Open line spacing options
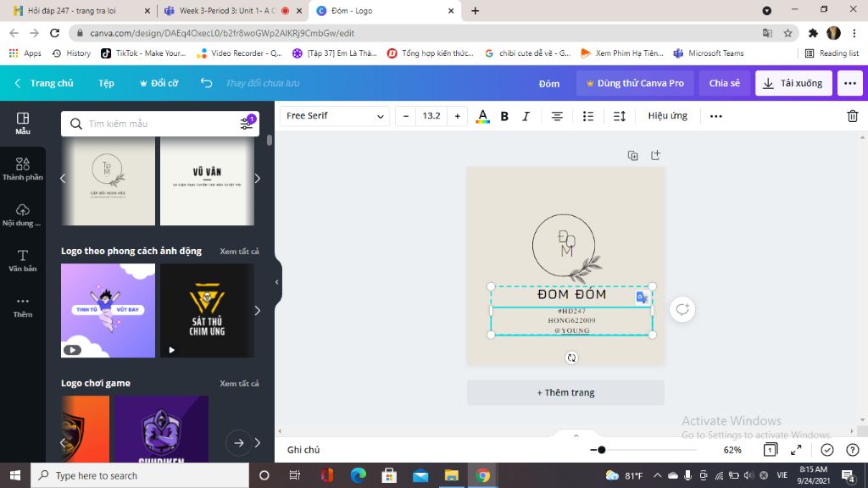The height and width of the screenshot is (488, 868). pos(620,115)
